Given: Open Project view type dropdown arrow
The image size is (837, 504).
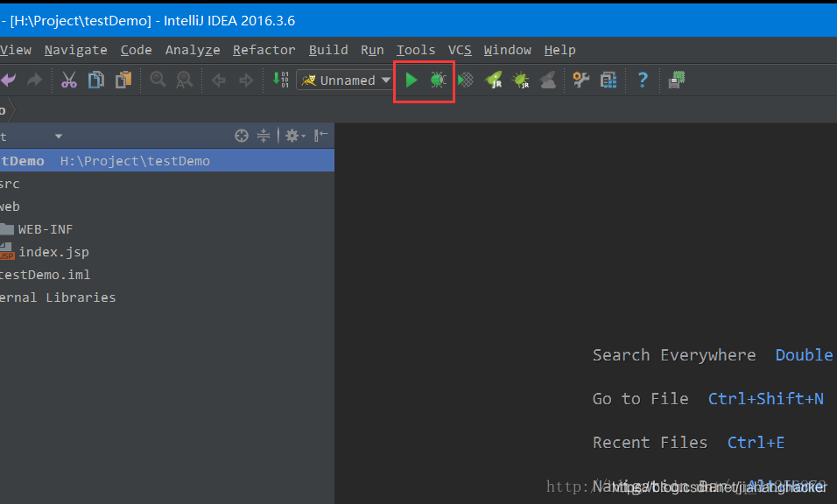Looking at the screenshot, I should [59, 136].
